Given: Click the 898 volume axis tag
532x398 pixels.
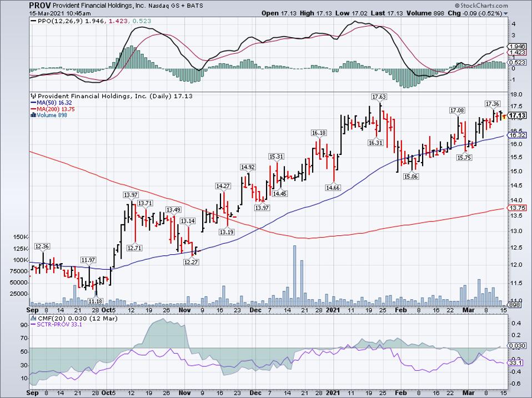Looking at the screenshot, I should pyautogui.click(x=515, y=305).
